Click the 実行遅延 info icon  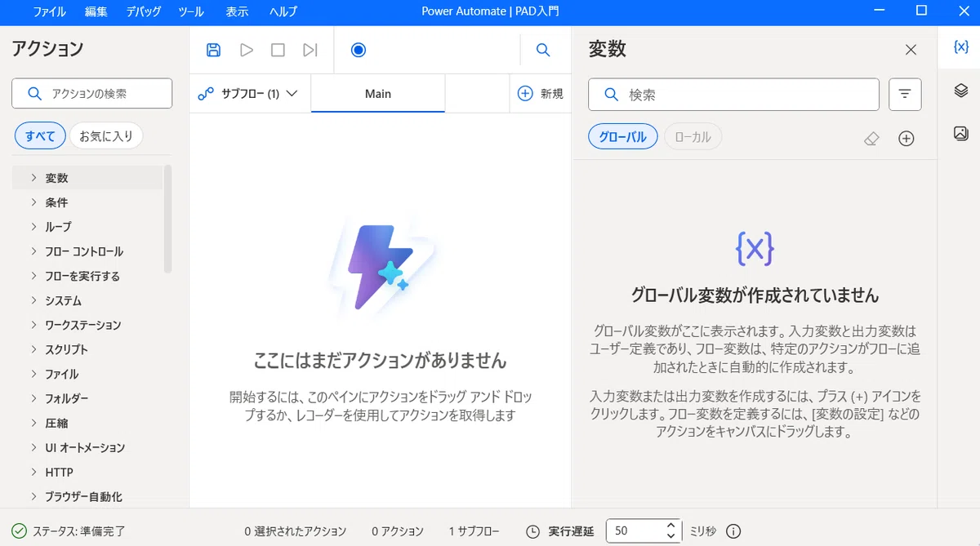(733, 531)
